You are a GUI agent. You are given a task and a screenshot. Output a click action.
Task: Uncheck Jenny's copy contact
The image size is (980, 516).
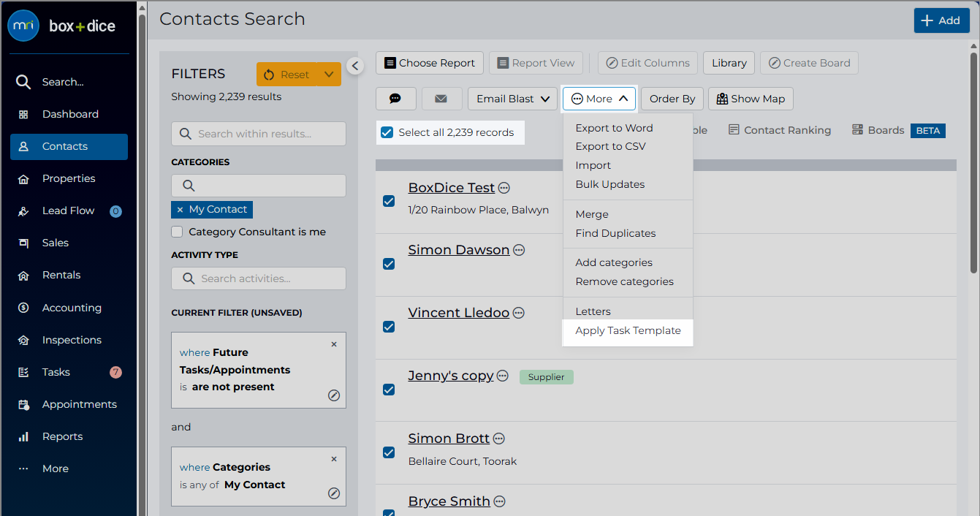pyautogui.click(x=389, y=390)
